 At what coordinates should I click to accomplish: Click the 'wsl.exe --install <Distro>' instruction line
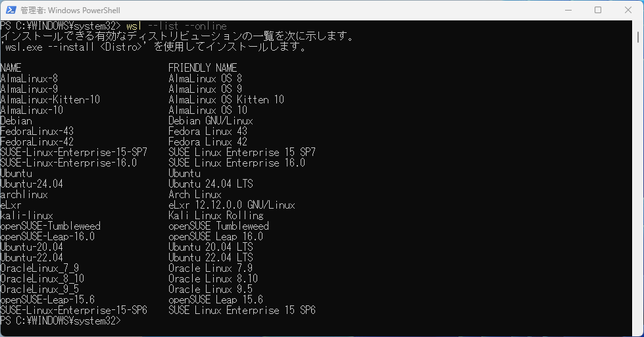click(153, 47)
